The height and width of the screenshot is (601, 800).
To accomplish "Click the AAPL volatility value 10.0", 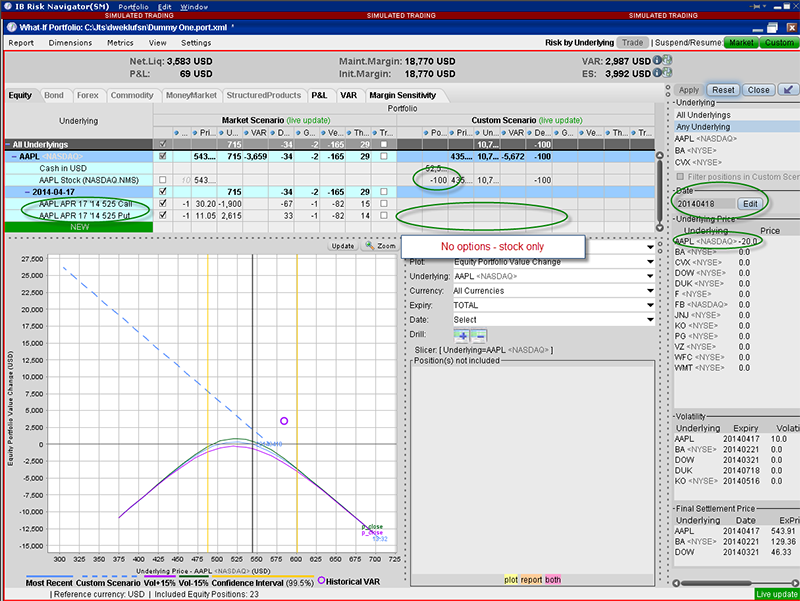I will 779,439.
